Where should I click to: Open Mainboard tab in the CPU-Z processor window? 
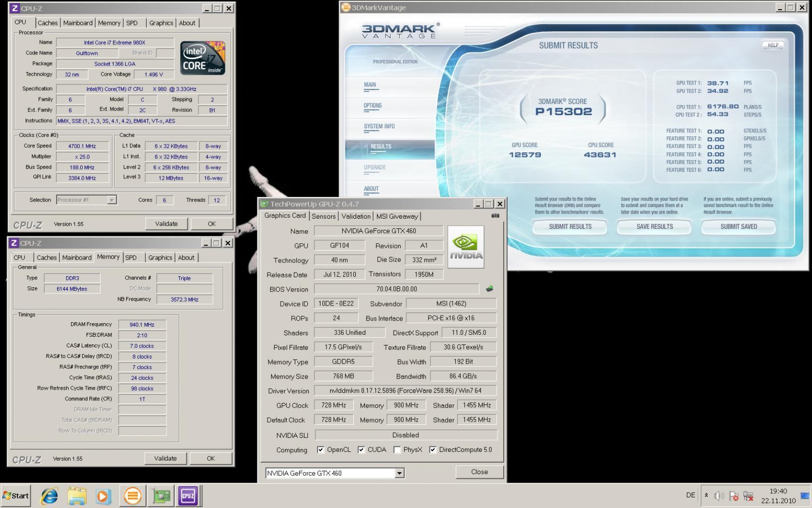click(x=78, y=23)
